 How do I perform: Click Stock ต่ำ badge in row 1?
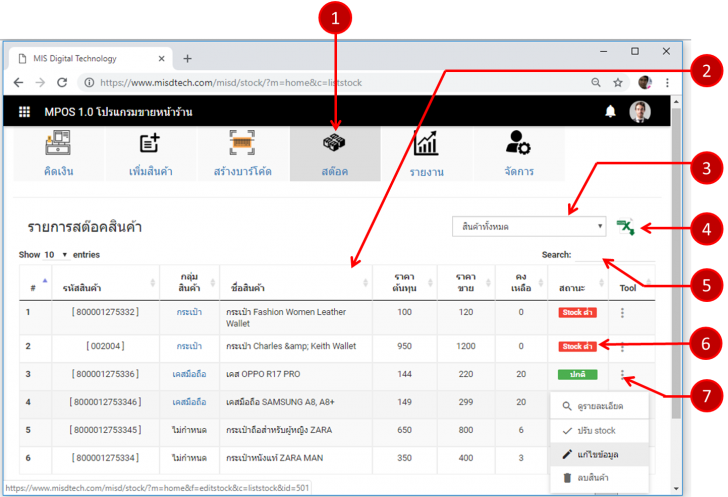[x=578, y=313]
